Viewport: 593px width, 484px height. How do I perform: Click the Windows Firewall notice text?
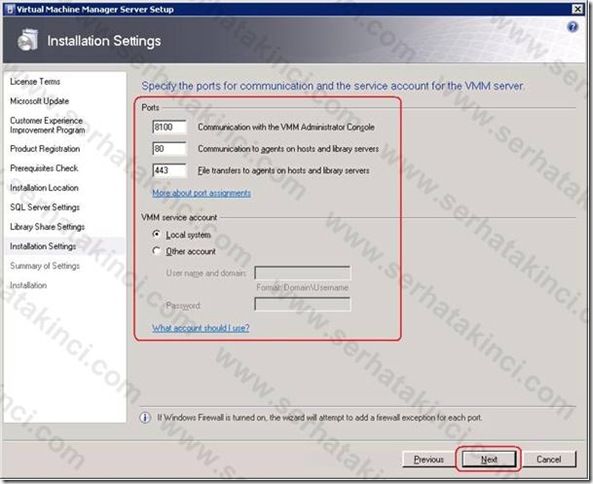pos(320,418)
